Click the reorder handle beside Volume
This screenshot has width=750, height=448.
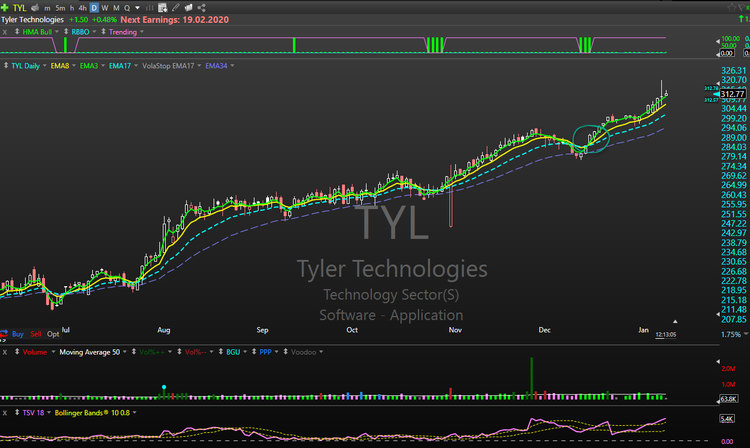pyautogui.click(x=17, y=351)
